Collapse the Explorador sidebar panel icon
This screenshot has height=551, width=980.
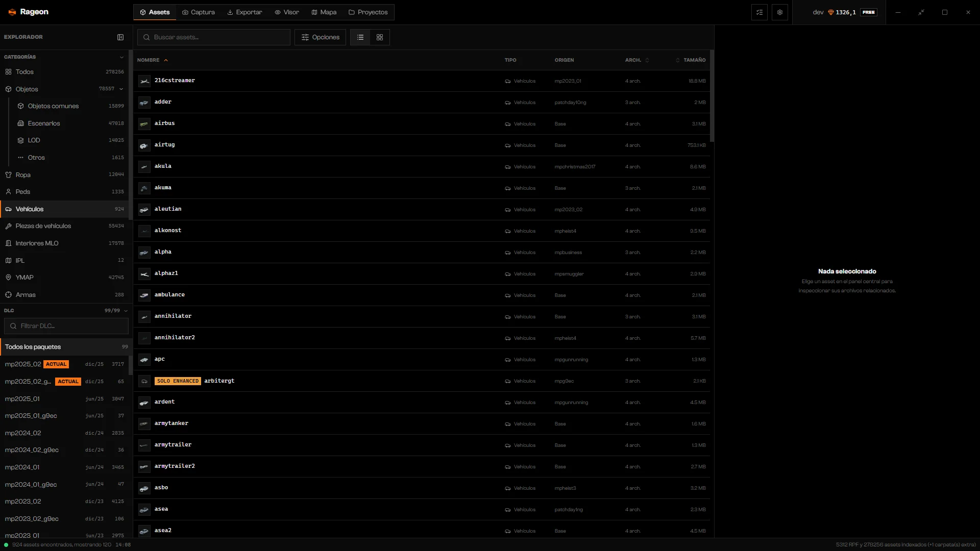click(120, 37)
